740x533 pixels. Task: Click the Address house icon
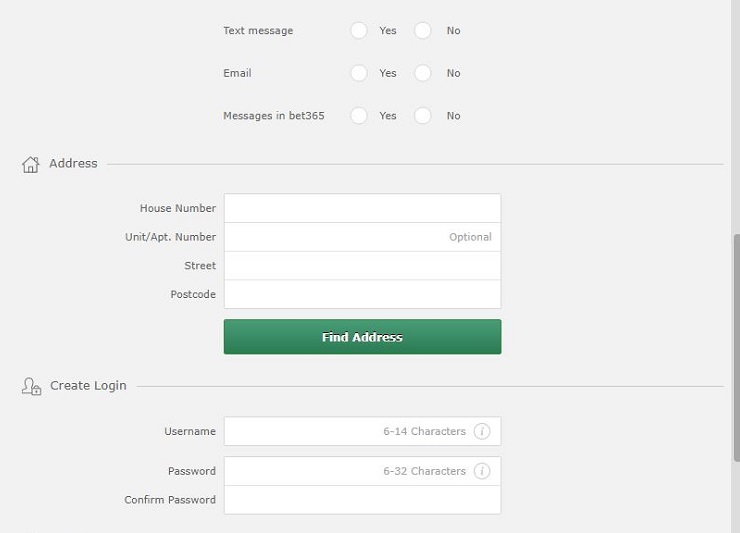(30, 164)
